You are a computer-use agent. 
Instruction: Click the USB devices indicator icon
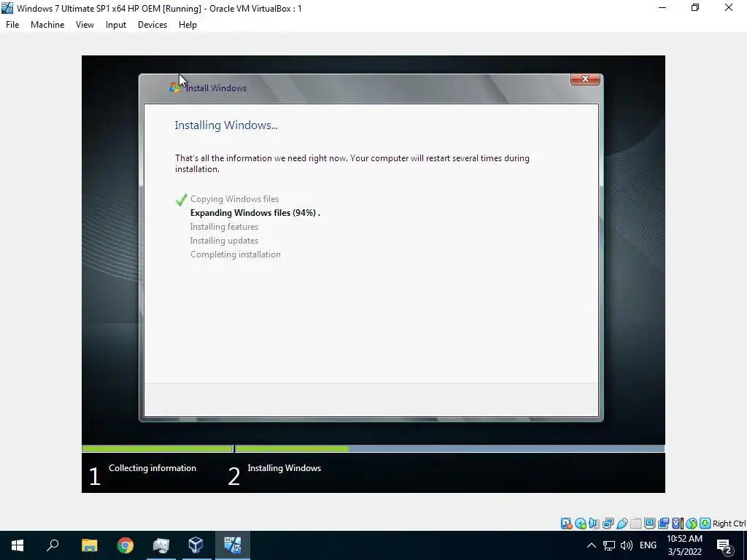(622, 524)
